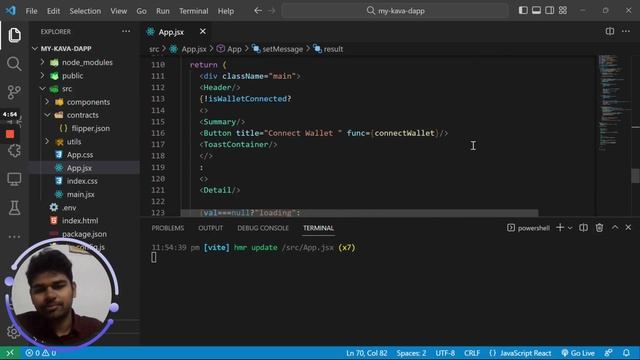The width and height of the screenshot is (640, 360).
Task: Open the new terminal launch profile dropdown
Action: (570, 228)
